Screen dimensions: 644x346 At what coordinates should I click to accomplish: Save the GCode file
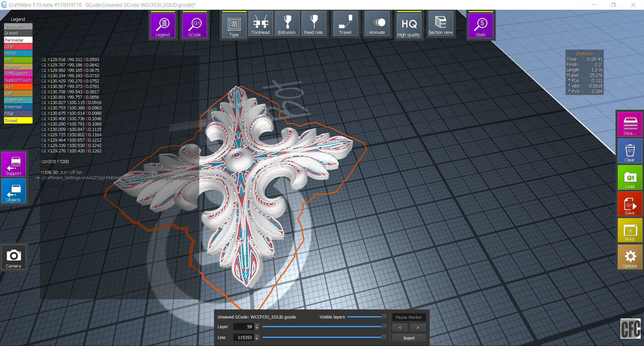point(630,204)
